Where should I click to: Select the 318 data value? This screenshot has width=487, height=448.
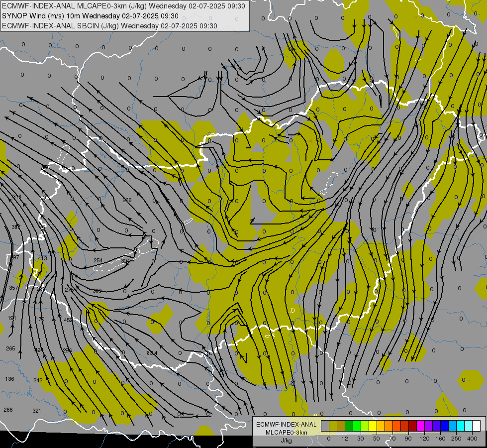[17, 197]
